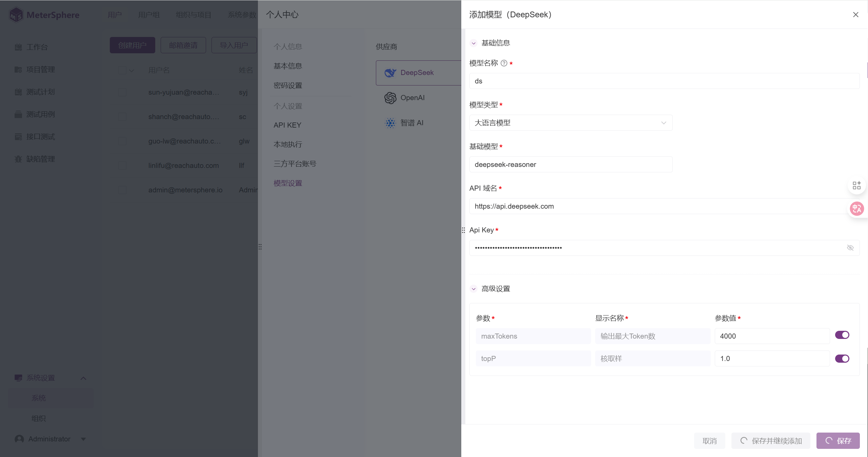Close the 添加模型 drawer with X

[855, 15]
